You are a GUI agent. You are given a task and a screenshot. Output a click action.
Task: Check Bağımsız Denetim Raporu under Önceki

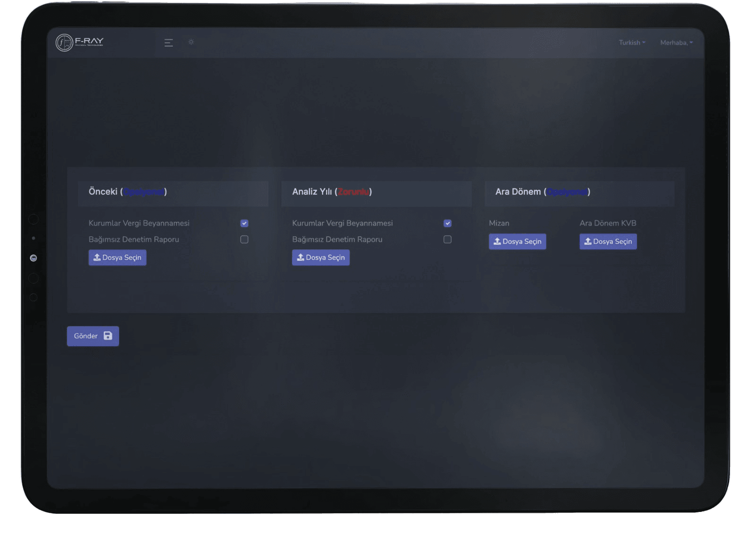(x=244, y=239)
